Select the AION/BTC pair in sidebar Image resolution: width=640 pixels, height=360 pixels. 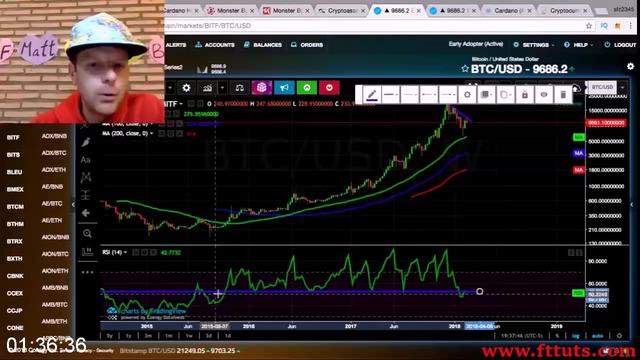tap(55, 254)
